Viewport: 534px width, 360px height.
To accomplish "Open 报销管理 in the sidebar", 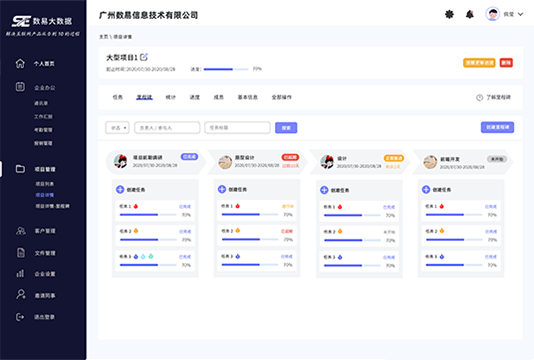I will 43,143.
